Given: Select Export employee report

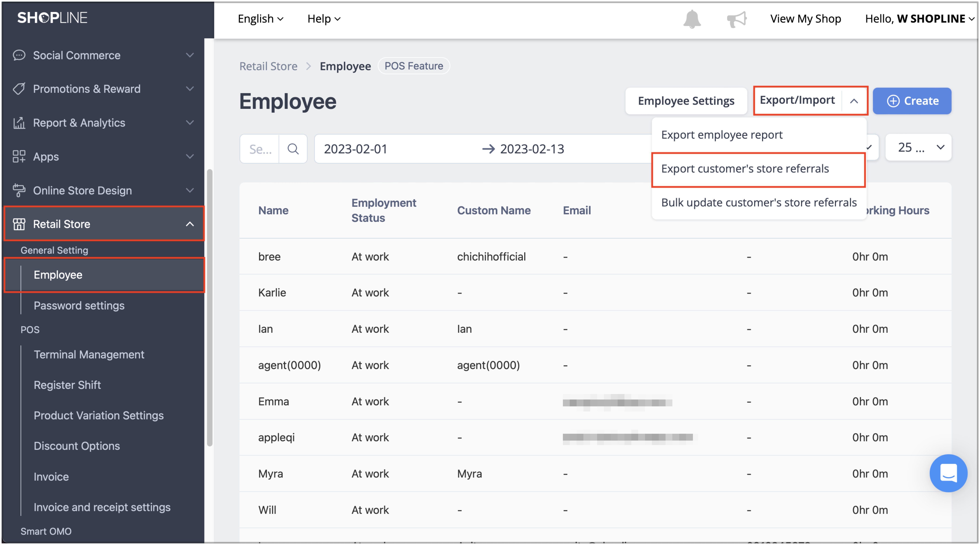Looking at the screenshot, I should [759, 135].
